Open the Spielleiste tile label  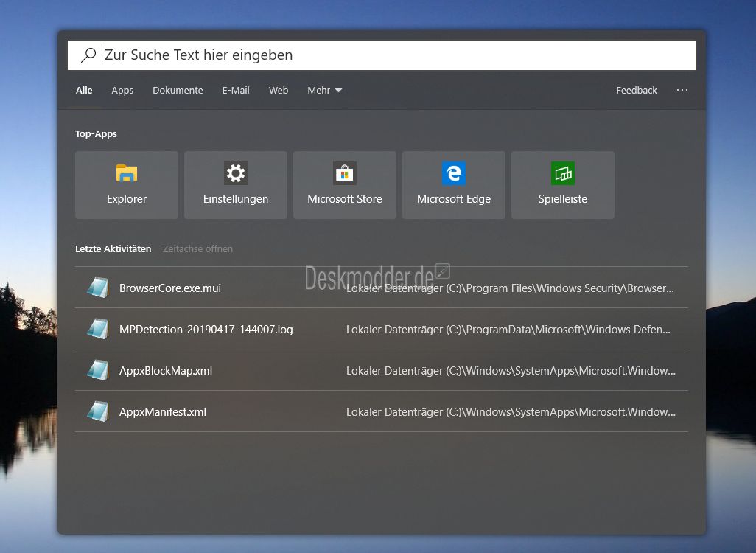tap(563, 199)
